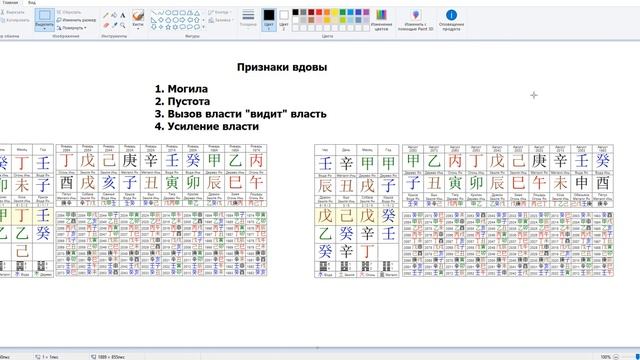Choose the Right triangle shape
Screen dimensions: 640x360
154,20
